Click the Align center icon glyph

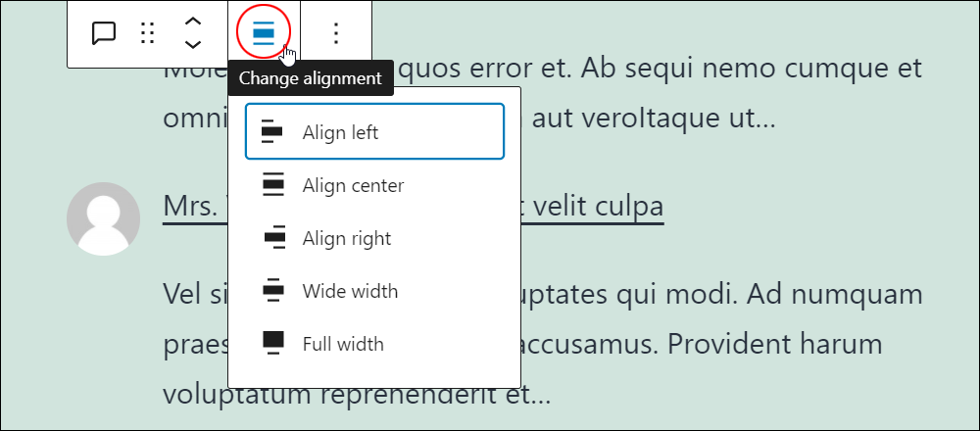[x=273, y=185]
